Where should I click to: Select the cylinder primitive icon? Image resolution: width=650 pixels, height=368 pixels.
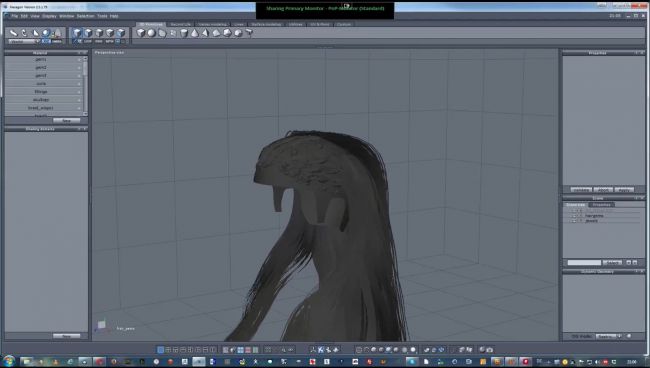[184, 33]
